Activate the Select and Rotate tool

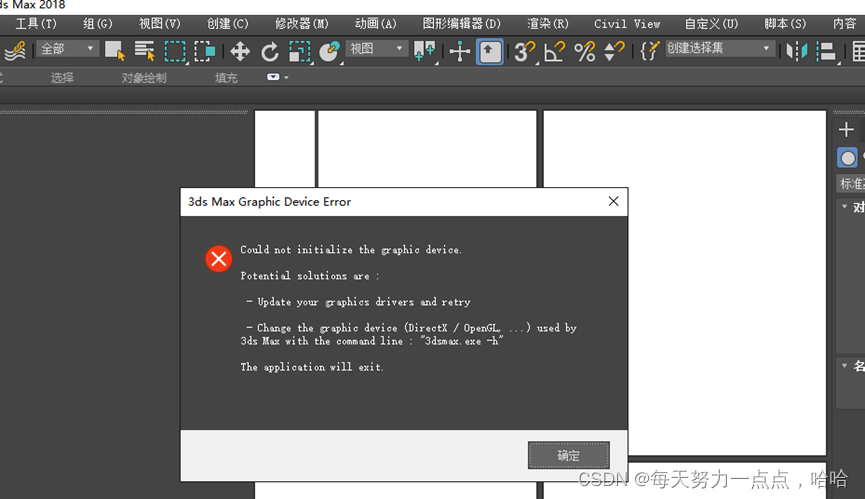tap(270, 52)
